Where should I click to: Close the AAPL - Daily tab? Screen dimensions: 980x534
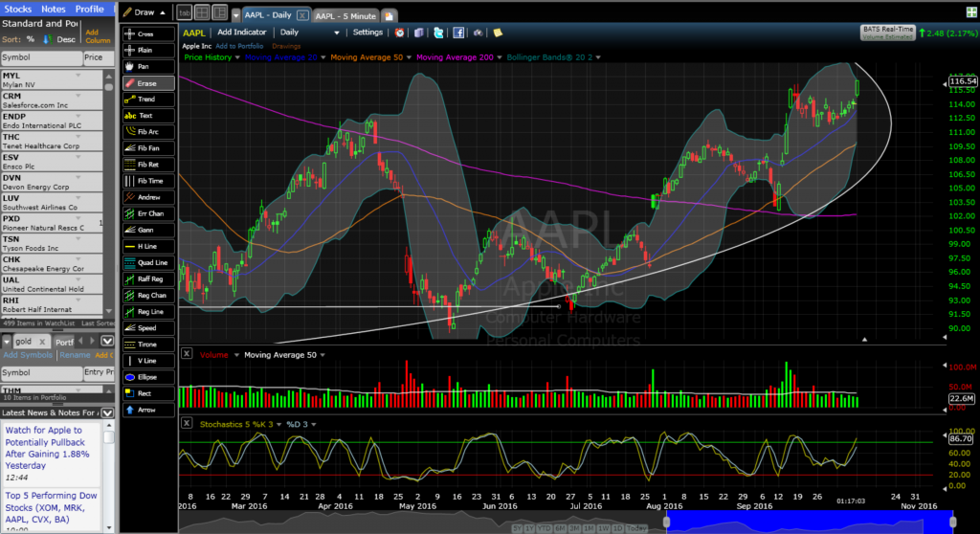point(301,15)
